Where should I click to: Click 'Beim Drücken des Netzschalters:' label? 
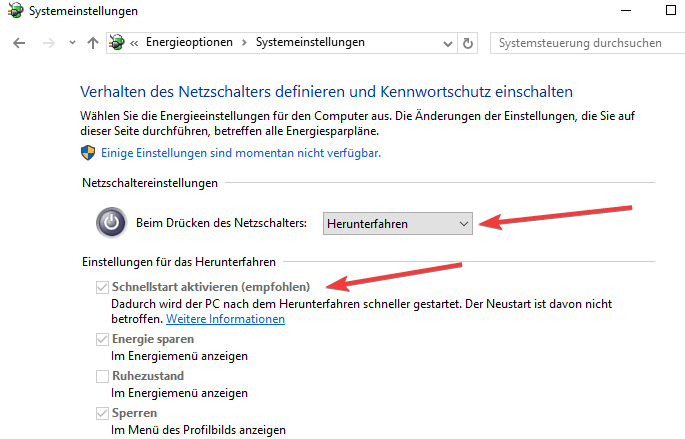[x=221, y=223]
